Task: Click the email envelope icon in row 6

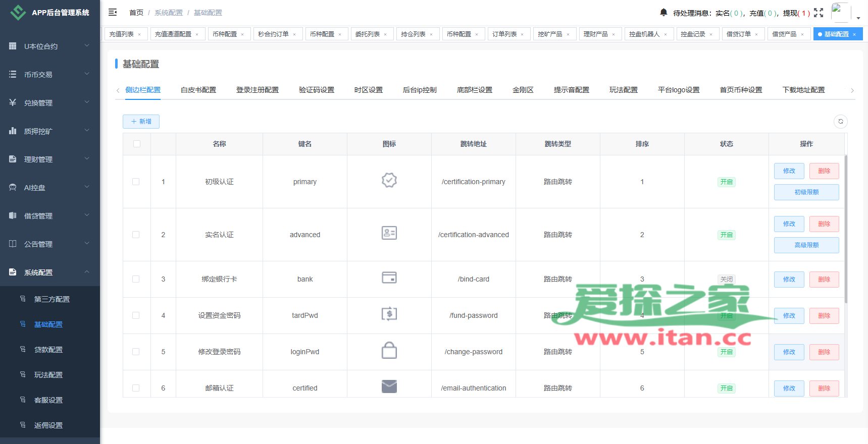Action: tap(389, 386)
